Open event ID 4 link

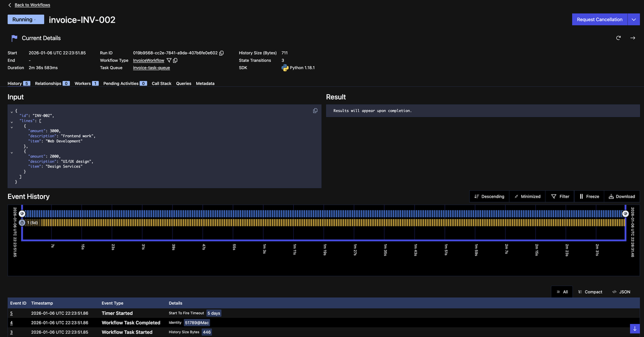coord(12,323)
